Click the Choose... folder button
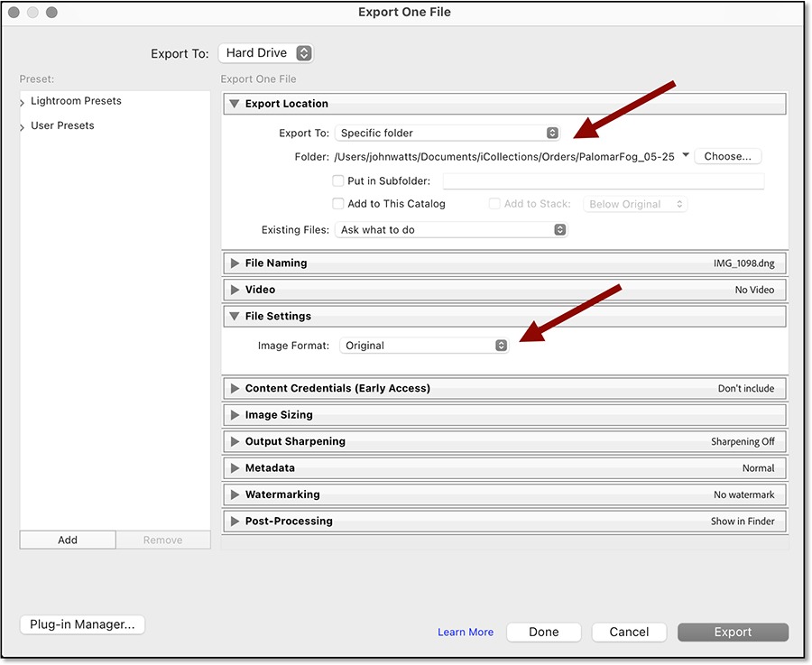Viewport: 812px width, 665px height. click(x=727, y=156)
